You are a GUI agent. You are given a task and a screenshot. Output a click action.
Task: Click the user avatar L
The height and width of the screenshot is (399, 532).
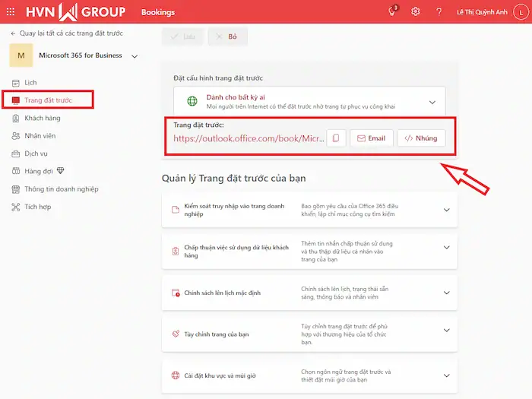[516, 12]
